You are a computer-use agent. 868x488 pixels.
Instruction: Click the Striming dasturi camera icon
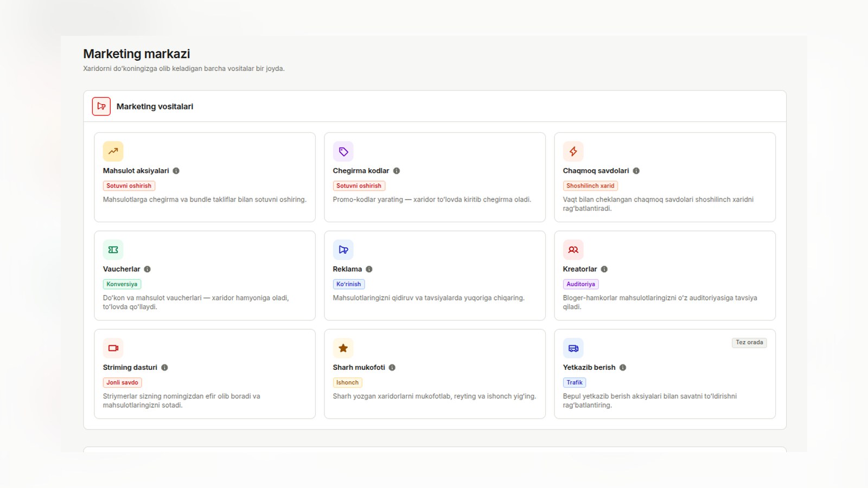tap(113, 348)
